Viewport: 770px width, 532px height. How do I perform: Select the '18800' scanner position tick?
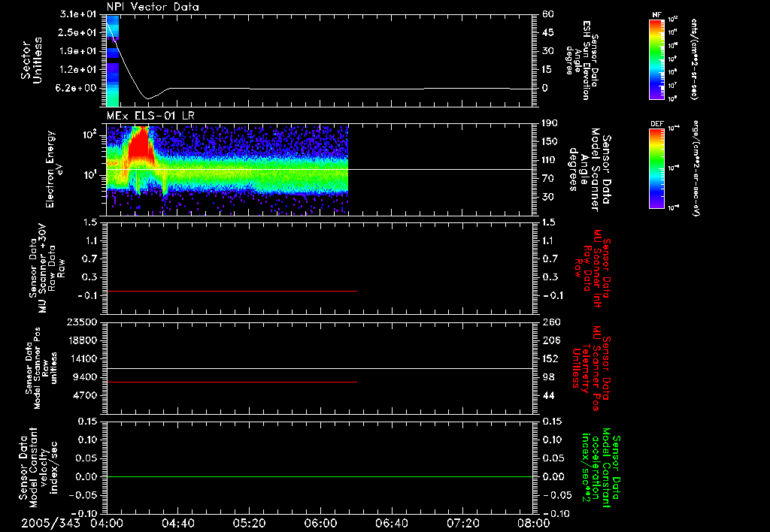83,340
